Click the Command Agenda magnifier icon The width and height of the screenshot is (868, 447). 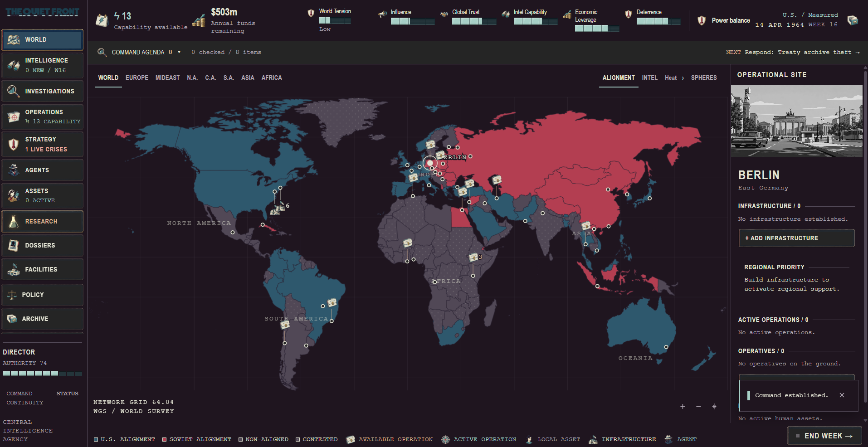pyautogui.click(x=102, y=52)
